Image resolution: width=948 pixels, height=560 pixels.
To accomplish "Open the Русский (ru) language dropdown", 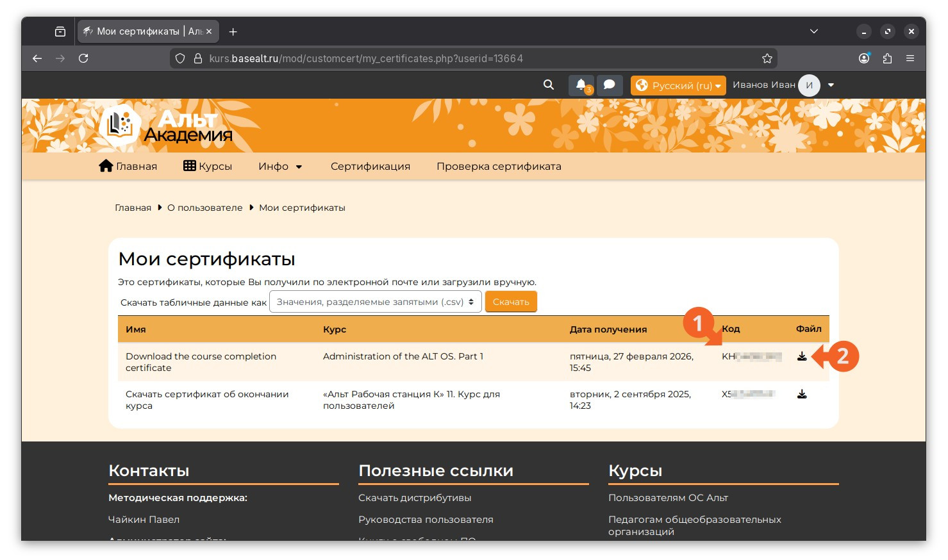I will click(x=678, y=85).
